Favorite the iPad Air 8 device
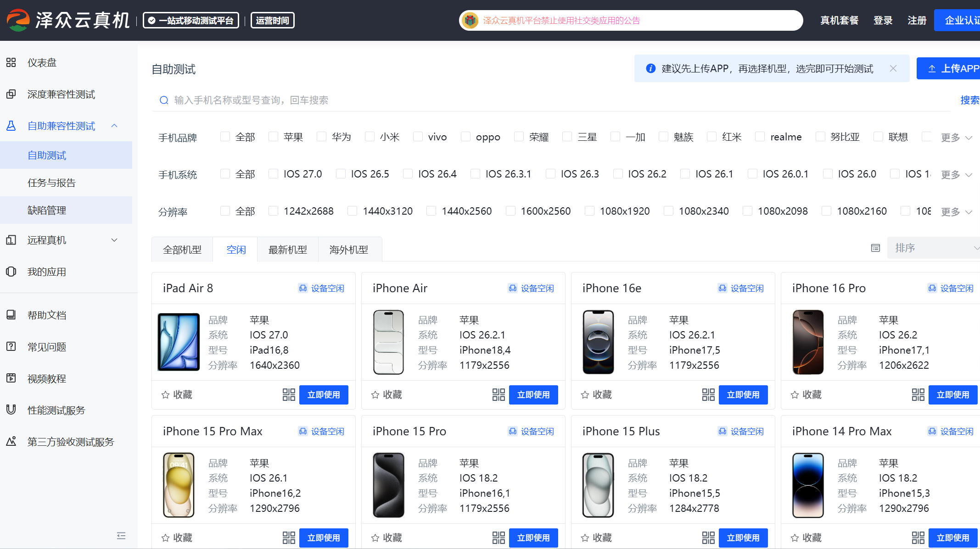Screen dimensions: 980x549 coord(177,394)
